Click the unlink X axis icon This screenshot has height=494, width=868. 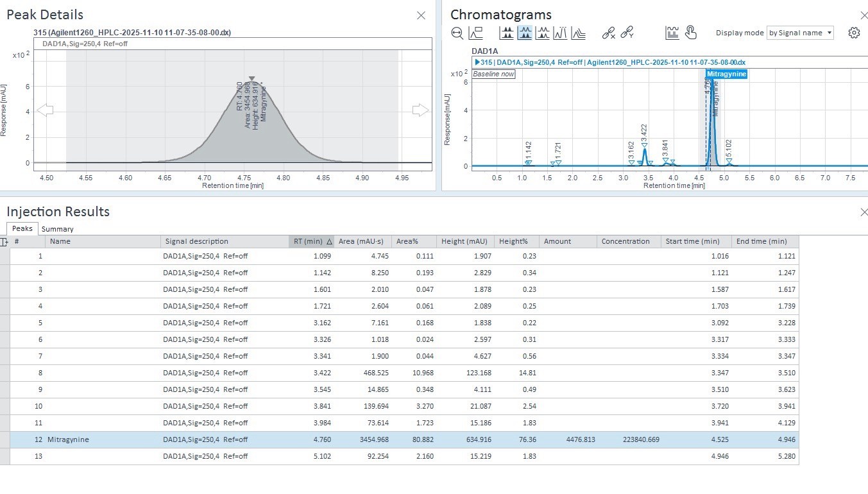608,33
